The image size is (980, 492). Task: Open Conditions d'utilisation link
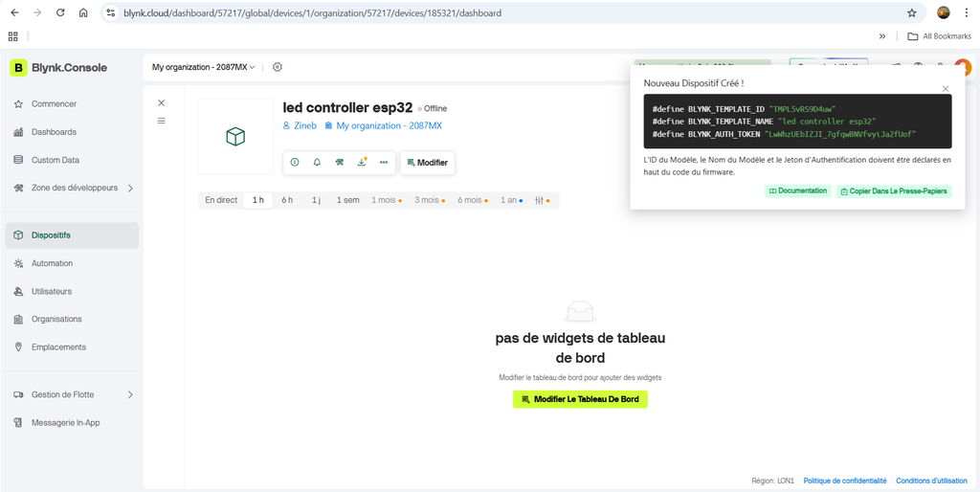coord(932,481)
